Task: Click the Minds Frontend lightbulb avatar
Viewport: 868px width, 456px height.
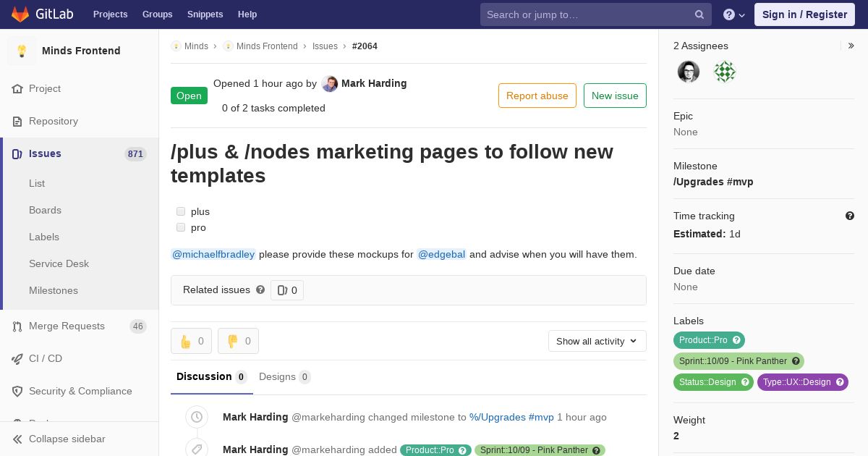Action: tap(22, 51)
